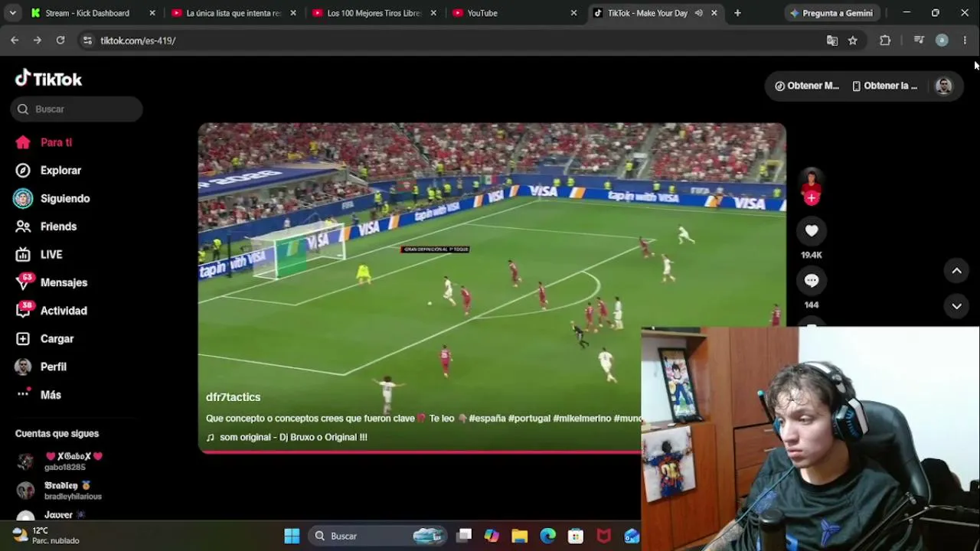
Task: Follow the creator with the plus badge
Action: [812, 198]
